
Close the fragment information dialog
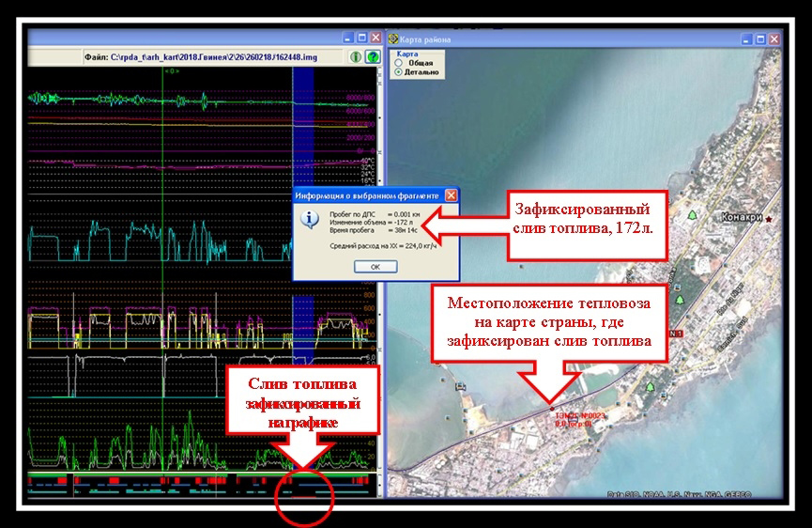451,195
